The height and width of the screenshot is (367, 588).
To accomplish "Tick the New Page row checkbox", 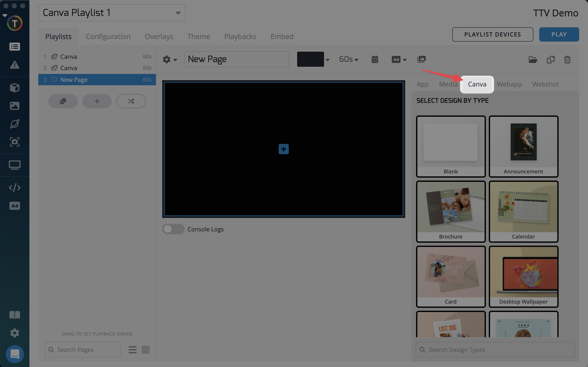I will 54,79.
